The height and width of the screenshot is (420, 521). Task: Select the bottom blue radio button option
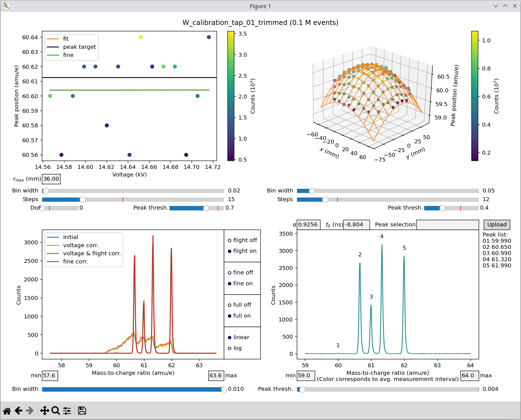pyautogui.click(x=230, y=338)
